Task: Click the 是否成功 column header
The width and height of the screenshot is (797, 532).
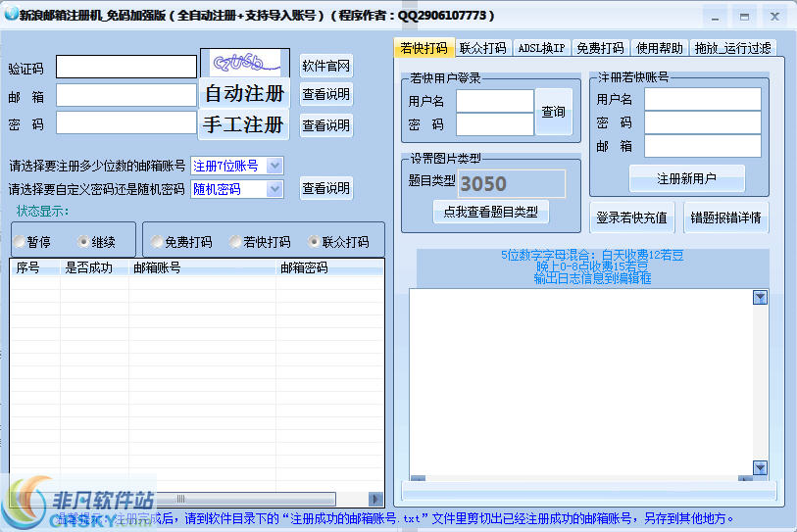Action: coord(94,267)
